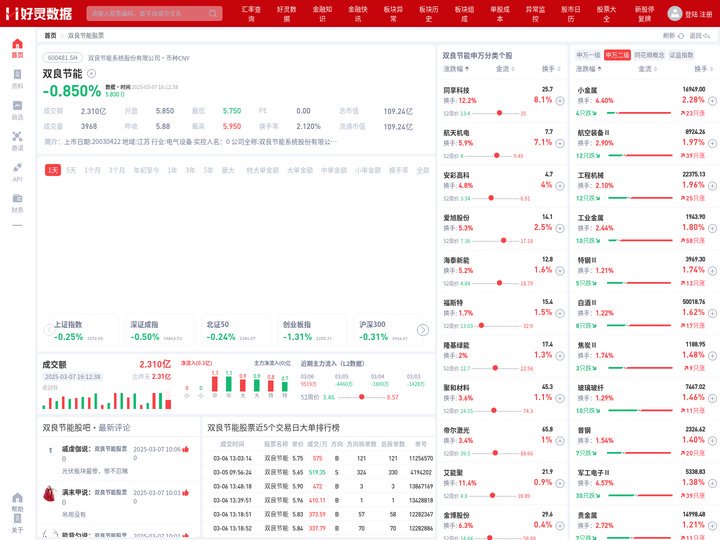Focus the stock code search input field
Screen dimensions: 720x540
(x=148, y=13)
